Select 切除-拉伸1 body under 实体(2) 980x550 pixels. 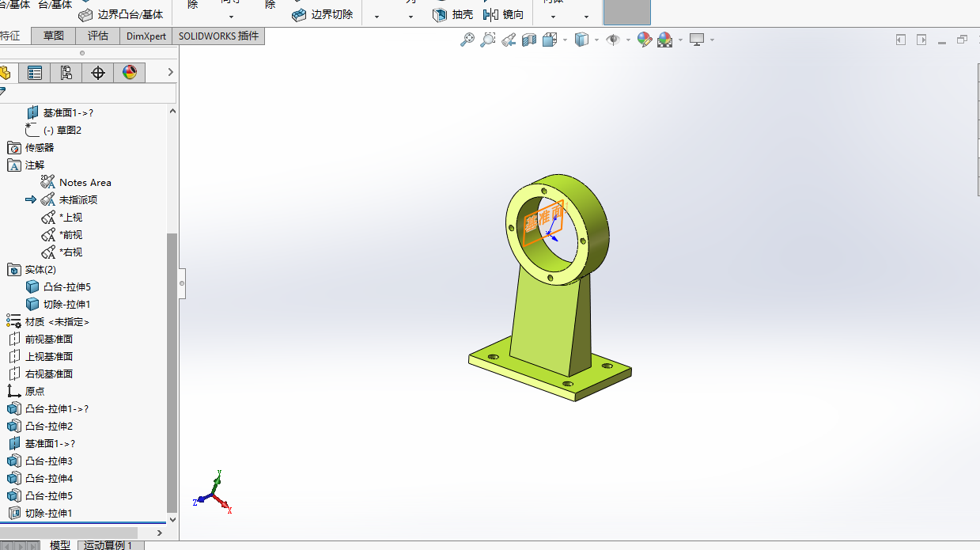point(66,305)
